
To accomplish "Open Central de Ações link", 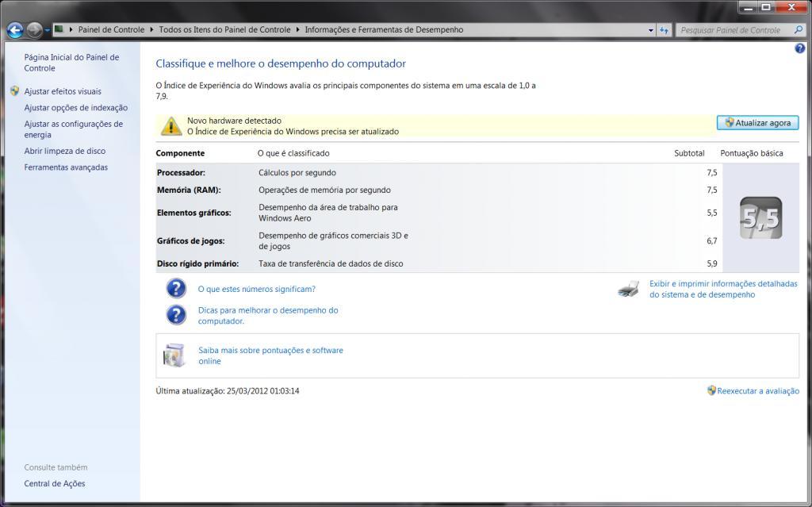I will click(x=55, y=484).
